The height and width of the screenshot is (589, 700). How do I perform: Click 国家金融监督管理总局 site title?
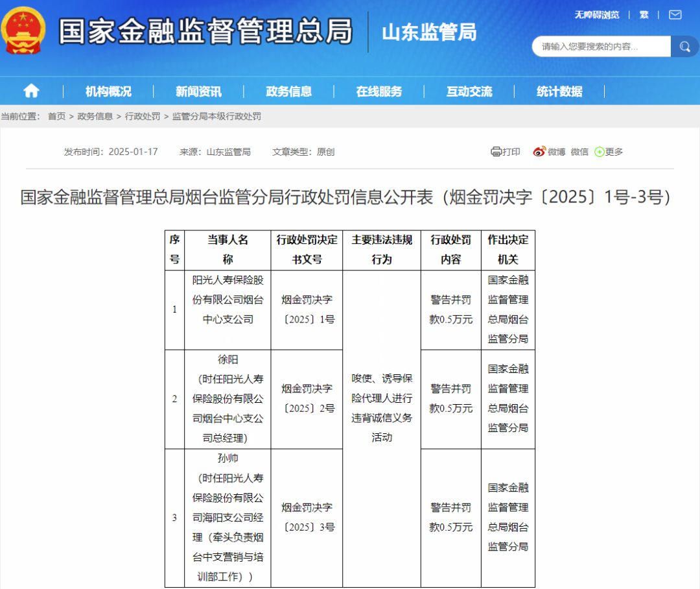click(x=206, y=31)
